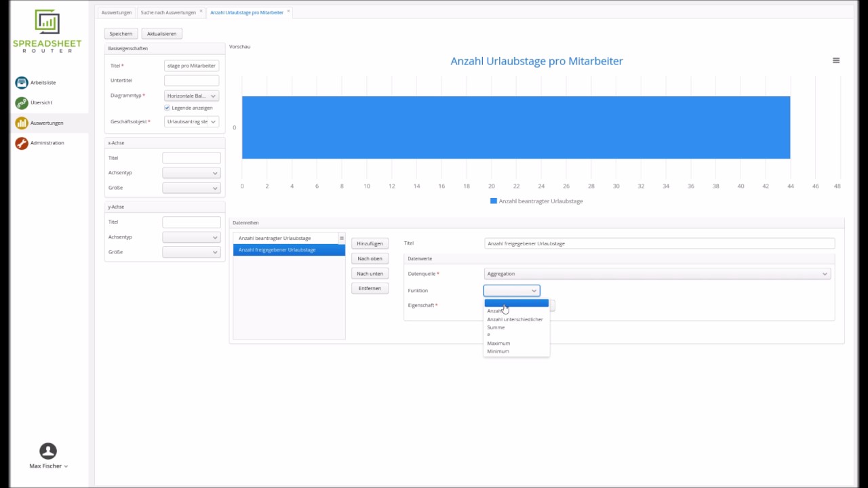Choose Anzahl in Funktion list
Screen dimensions: 868x488
[x=516, y=311]
